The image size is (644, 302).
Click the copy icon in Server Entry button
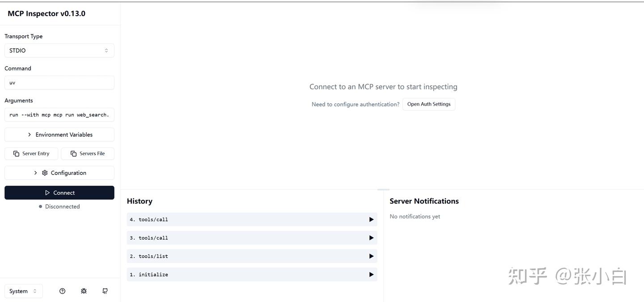[x=17, y=153]
